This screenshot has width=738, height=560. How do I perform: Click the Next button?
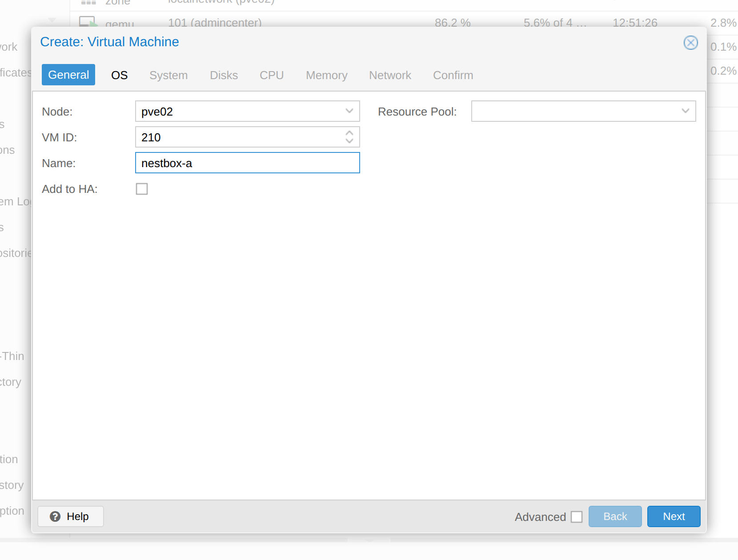(674, 516)
